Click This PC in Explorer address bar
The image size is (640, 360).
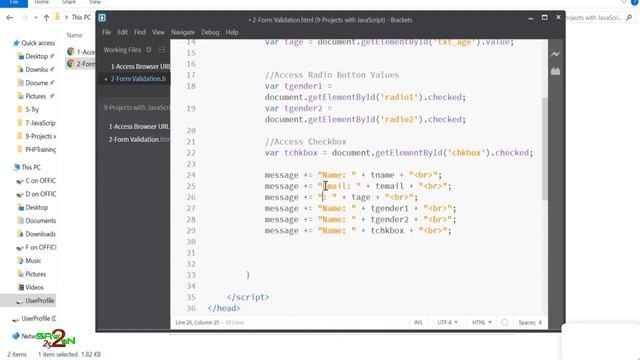coord(81,18)
